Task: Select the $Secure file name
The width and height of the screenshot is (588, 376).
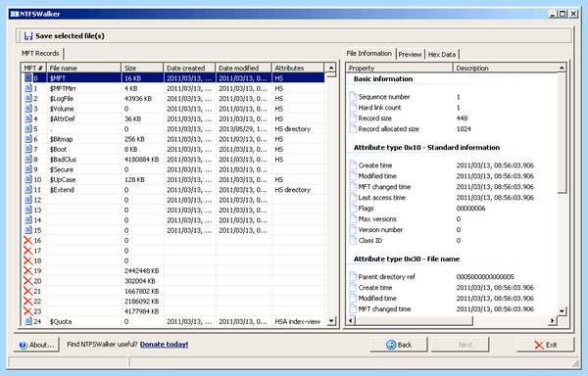Action: point(62,169)
